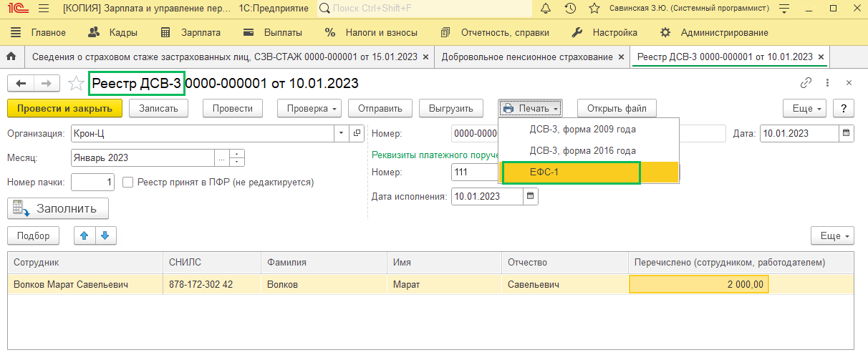Move table row down arrow
The image size is (868, 355).
pos(105,235)
